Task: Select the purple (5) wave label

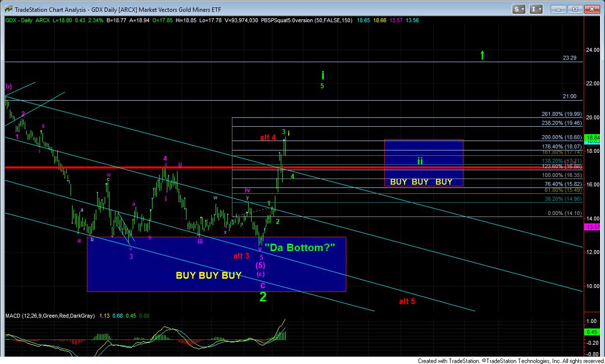Action: pos(260,265)
